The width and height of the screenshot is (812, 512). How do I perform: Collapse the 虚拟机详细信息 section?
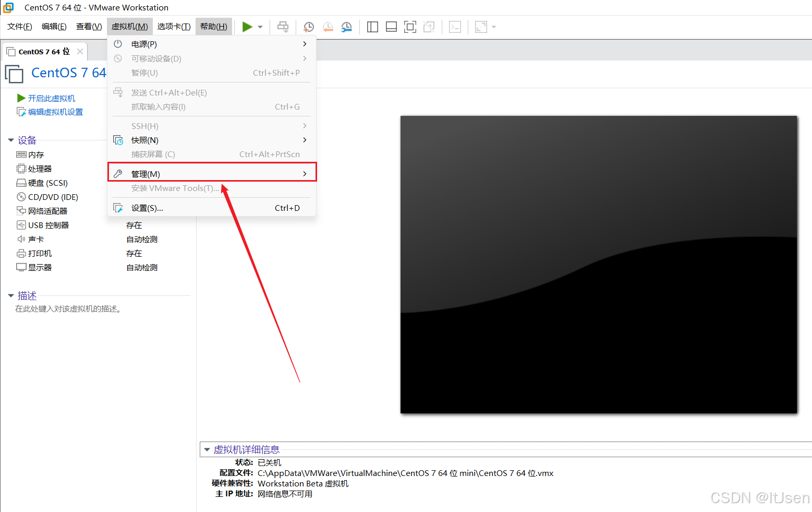click(x=207, y=449)
